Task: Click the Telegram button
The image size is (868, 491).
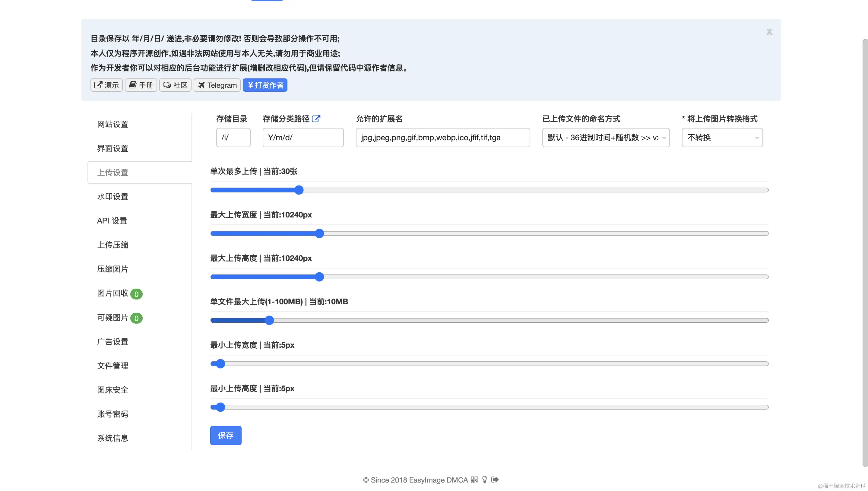Action: [x=217, y=85]
